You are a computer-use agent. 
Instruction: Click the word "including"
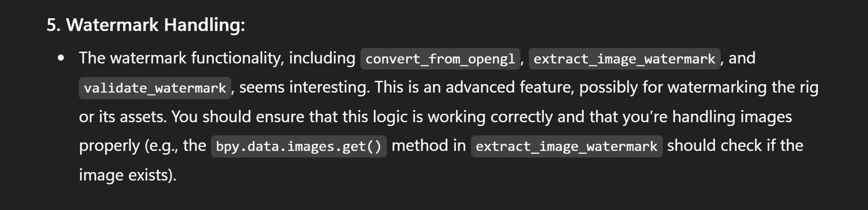tap(322, 58)
